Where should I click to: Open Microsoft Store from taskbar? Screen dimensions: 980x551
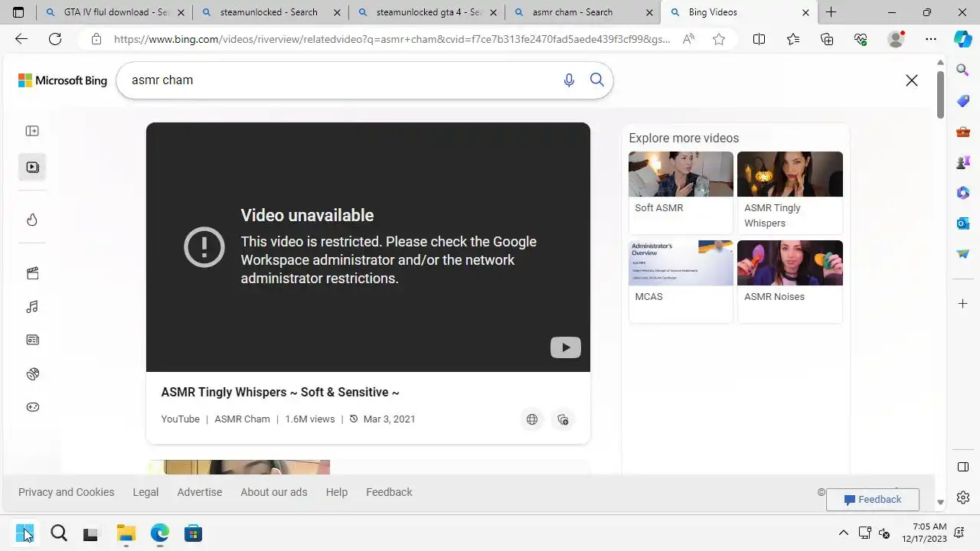pyautogui.click(x=193, y=533)
